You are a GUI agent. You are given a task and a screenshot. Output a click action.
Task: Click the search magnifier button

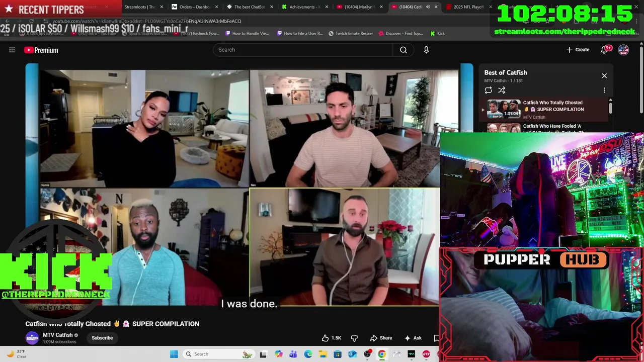coord(404,50)
